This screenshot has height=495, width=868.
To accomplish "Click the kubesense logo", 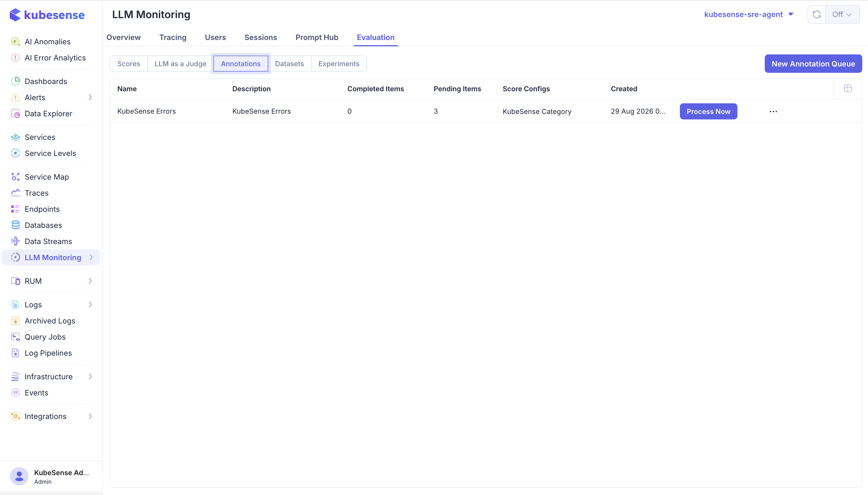I will [47, 15].
